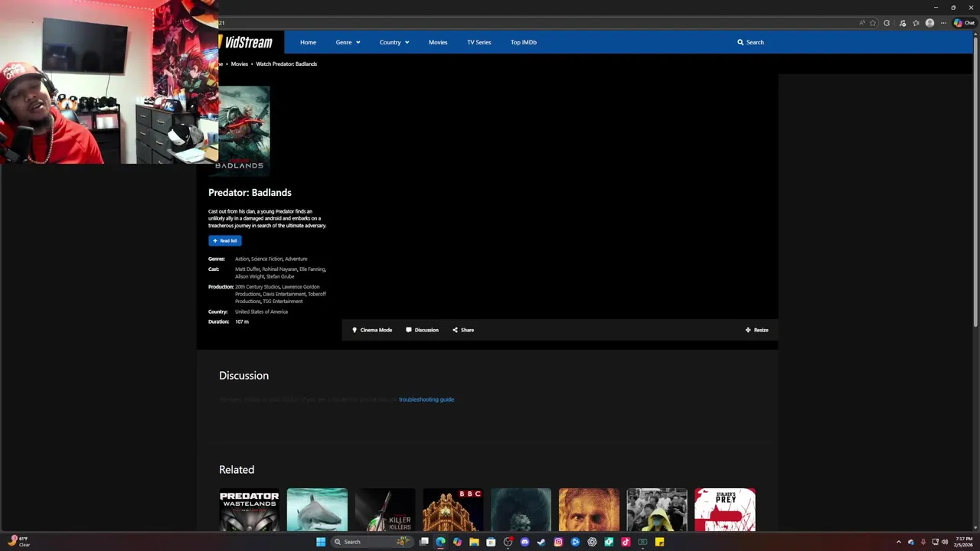Open TikTok from the taskbar

626,542
